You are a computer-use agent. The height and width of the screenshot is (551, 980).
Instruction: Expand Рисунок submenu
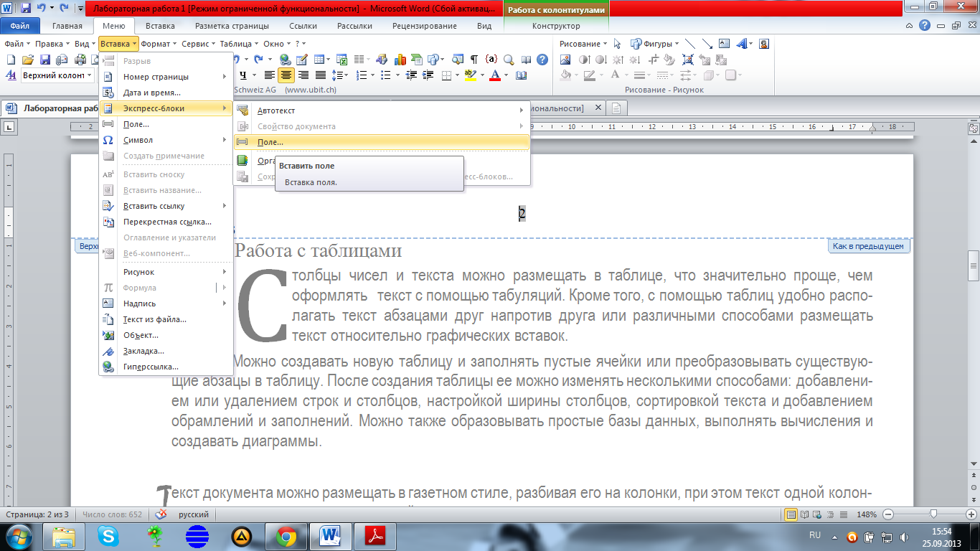tap(166, 272)
